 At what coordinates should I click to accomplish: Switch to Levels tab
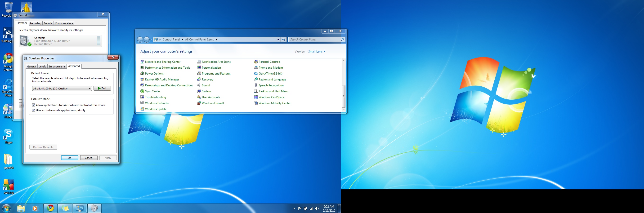43,67
